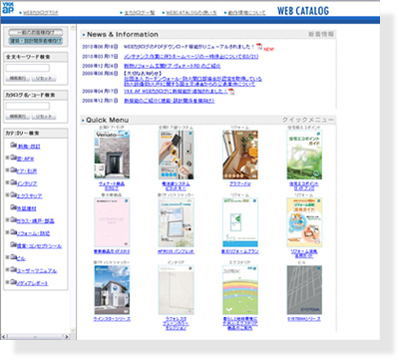Click the sidebar vertical scrollbar up arrow
The width and height of the screenshot is (400, 360).
point(73,29)
